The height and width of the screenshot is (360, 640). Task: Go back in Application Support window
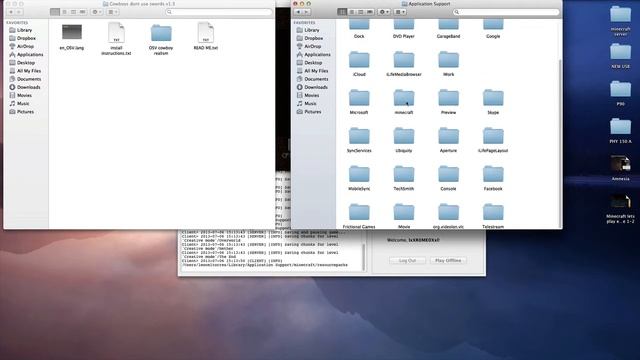tap(298, 12)
